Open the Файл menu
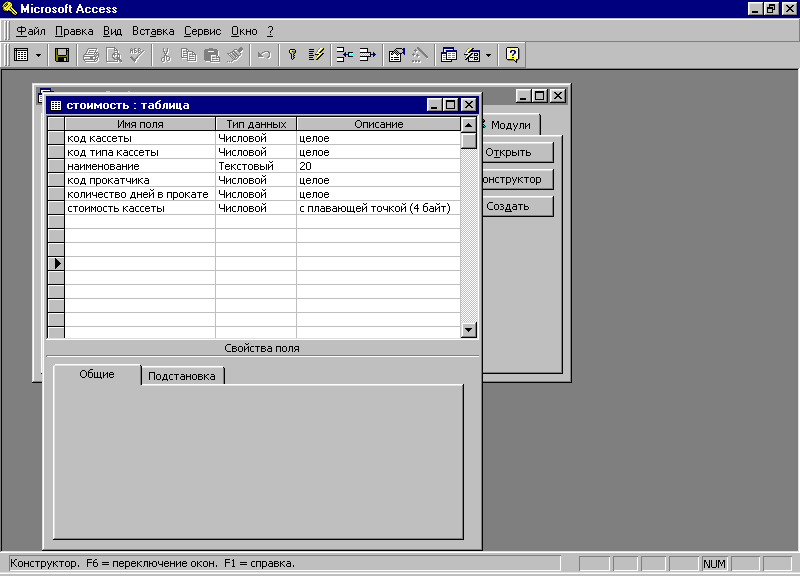This screenshot has height=576, width=800. coord(31,31)
